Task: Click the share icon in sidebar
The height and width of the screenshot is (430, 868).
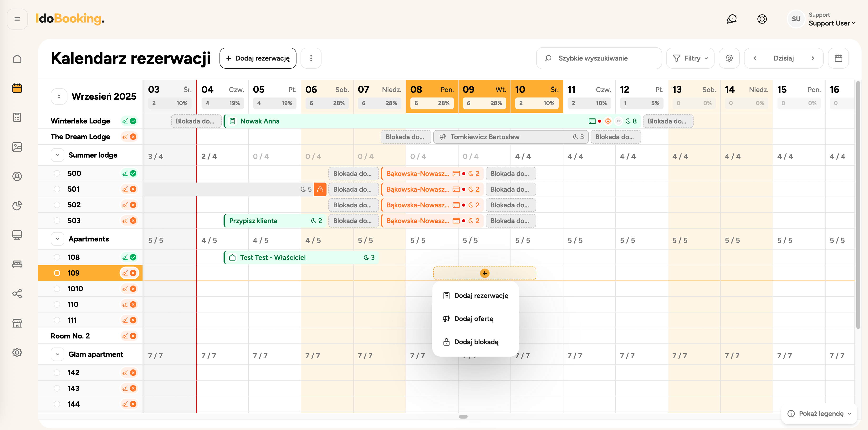Action: (x=17, y=293)
